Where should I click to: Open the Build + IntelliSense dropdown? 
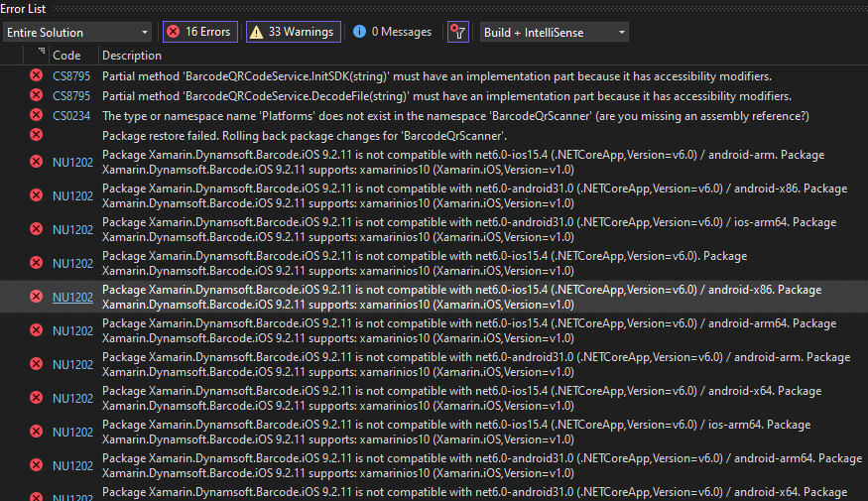(x=554, y=32)
